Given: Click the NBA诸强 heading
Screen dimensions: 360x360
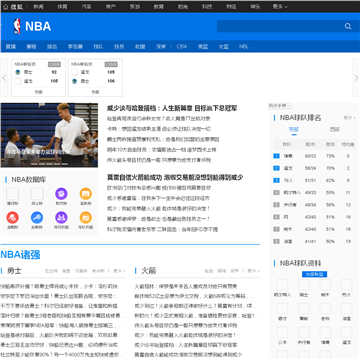Looking at the screenshot, I should coord(20,255).
